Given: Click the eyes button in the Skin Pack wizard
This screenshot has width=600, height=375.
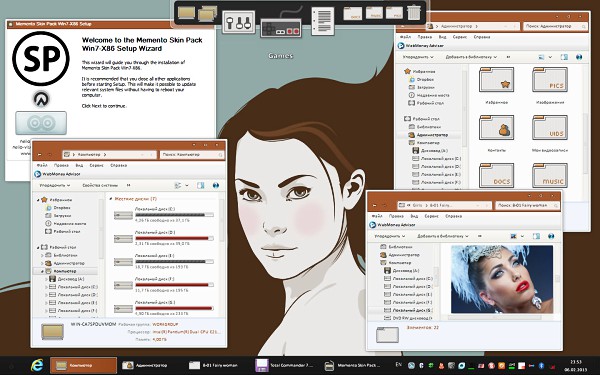Looking at the screenshot, I should (x=41, y=123).
